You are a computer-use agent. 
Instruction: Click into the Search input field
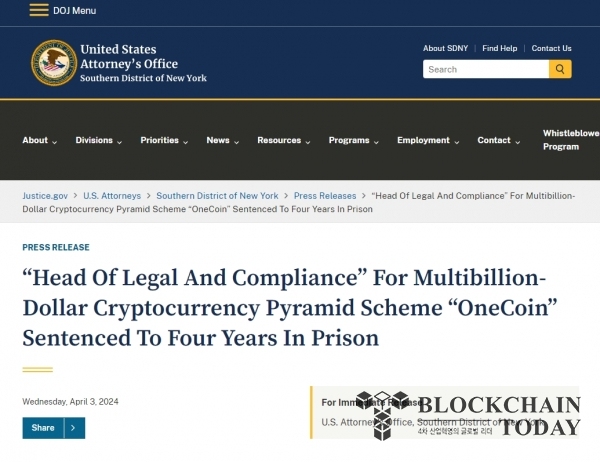click(486, 69)
